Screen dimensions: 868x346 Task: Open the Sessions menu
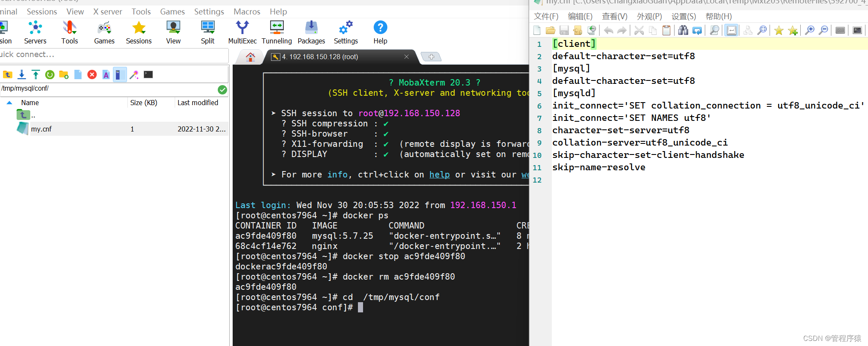[42, 12]
